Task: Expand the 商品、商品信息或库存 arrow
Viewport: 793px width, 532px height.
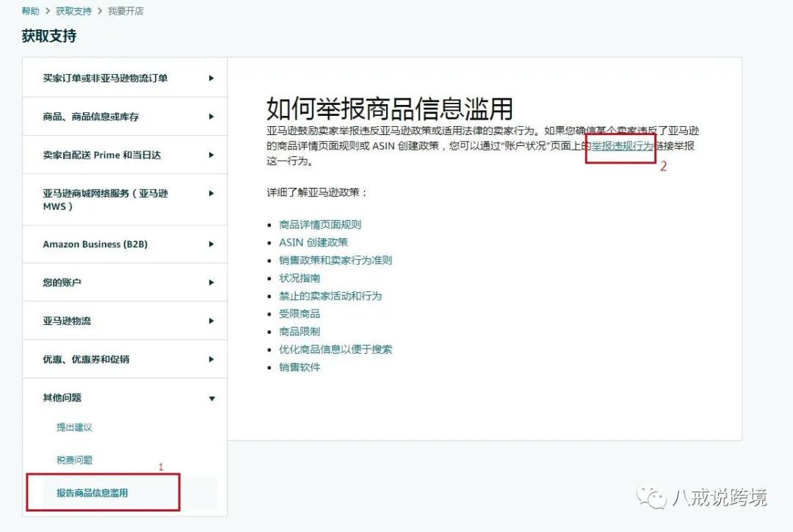Action: click(211, 117)
